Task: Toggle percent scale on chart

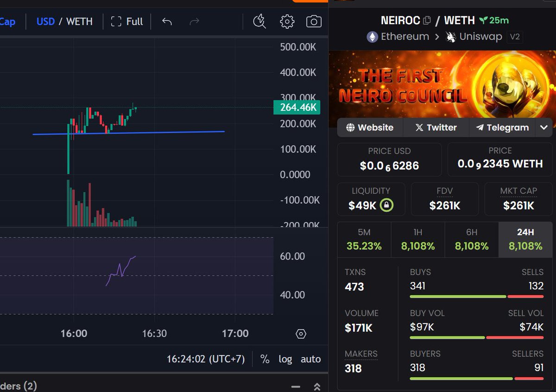Action: [x=265, y=359]
